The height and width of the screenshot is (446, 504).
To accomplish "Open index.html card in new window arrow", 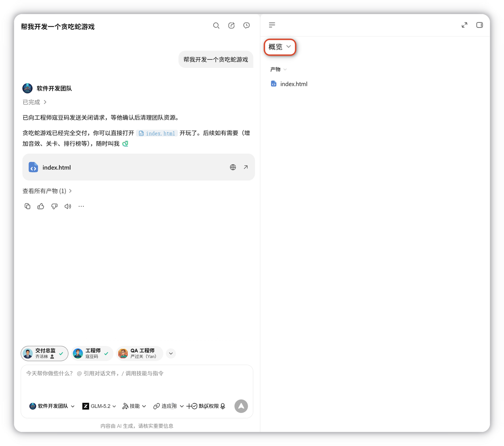I will point(246,167).
